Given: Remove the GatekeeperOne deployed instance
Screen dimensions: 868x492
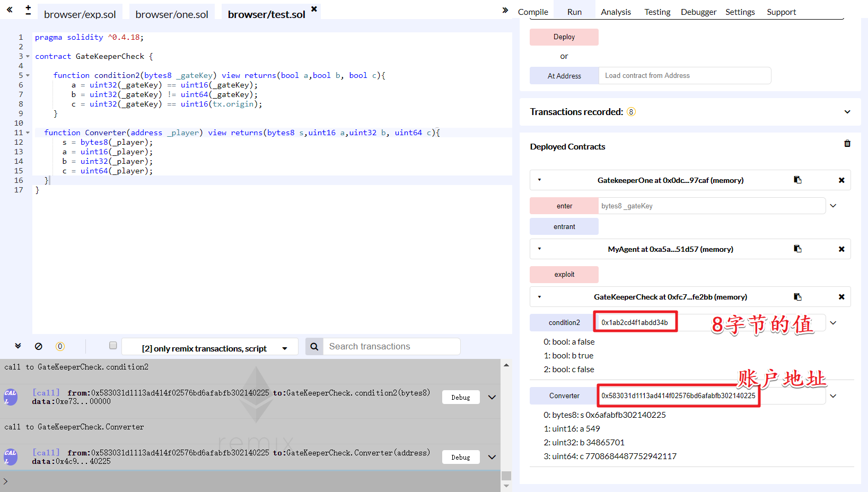Looking at the screenshot, I should (841, 180).
